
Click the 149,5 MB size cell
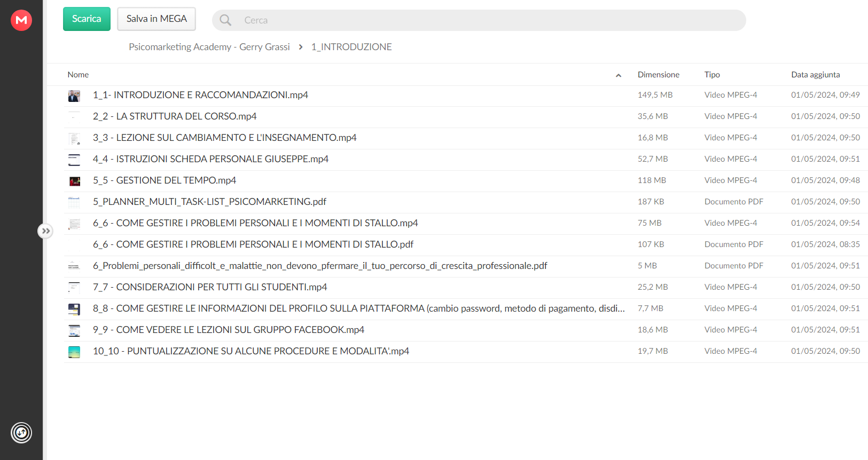pos(655,95)
